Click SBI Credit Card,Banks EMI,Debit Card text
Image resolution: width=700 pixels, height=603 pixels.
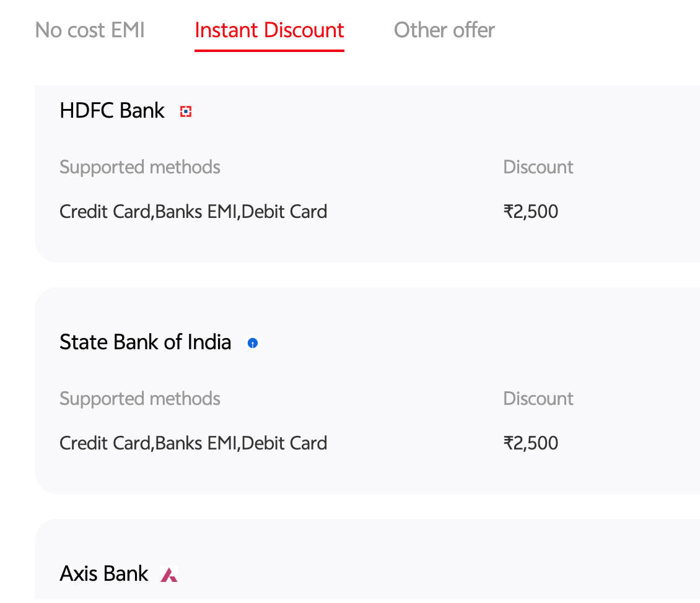pyautogui.click(x=193, y=443)
